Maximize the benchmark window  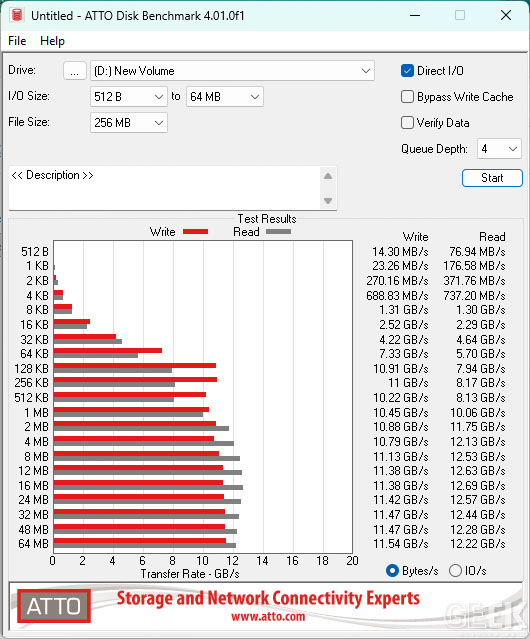(x=460, y=15)
